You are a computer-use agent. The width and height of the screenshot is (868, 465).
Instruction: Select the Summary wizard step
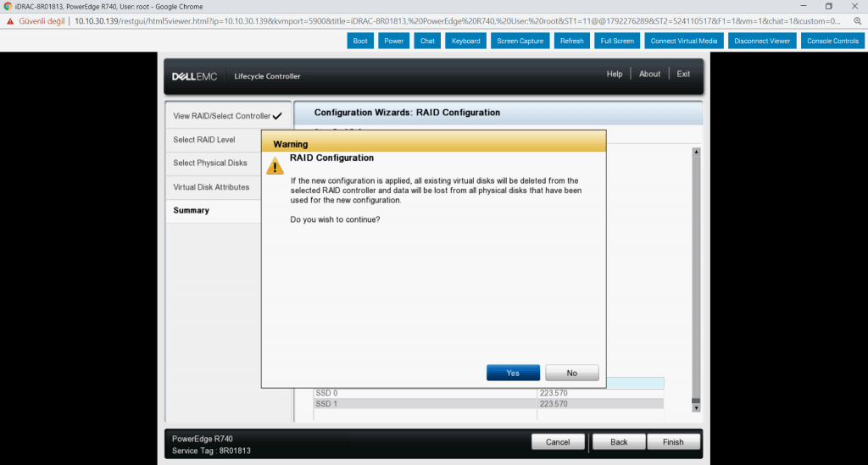point(192,210)
